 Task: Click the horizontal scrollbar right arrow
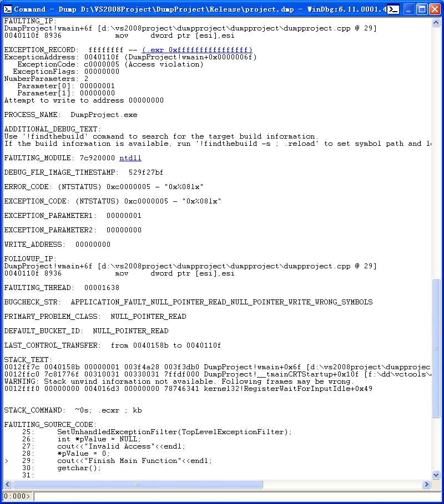[x=427, y=484]
